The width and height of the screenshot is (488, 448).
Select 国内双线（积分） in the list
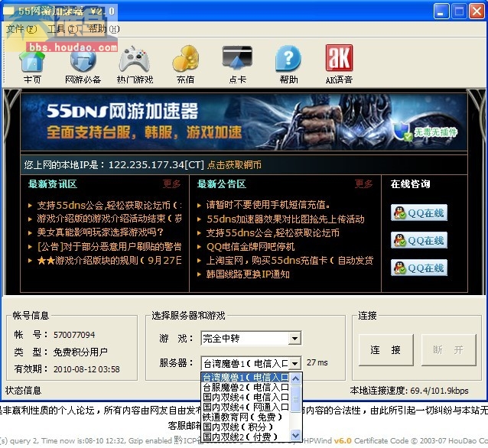click(x=246, y=427)
